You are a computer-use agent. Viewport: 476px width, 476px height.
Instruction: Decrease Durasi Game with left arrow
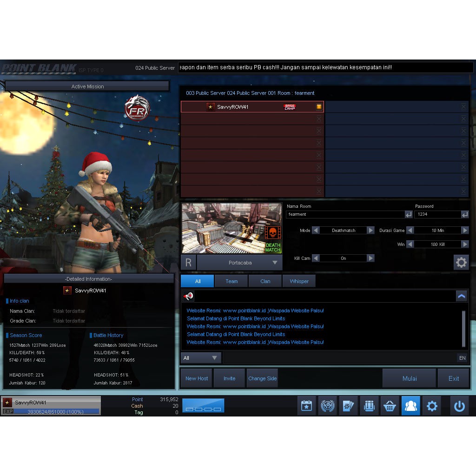[x=410, y=230]
